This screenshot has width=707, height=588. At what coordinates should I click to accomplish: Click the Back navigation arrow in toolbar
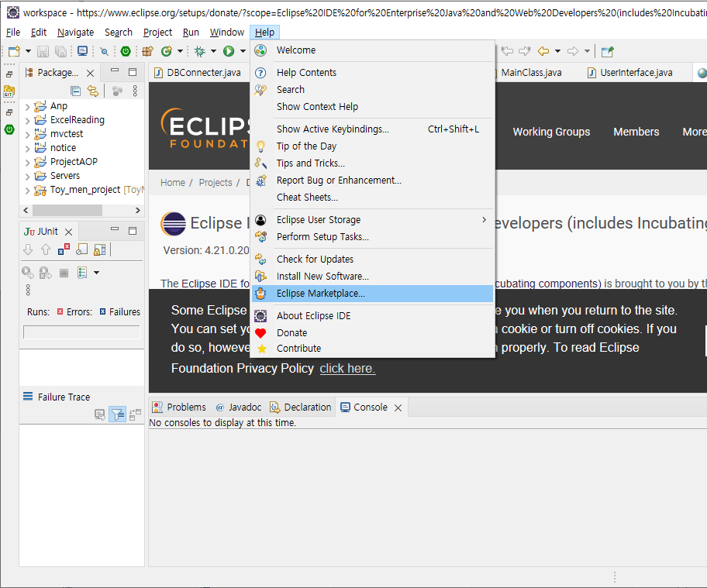tap(543, 51)
